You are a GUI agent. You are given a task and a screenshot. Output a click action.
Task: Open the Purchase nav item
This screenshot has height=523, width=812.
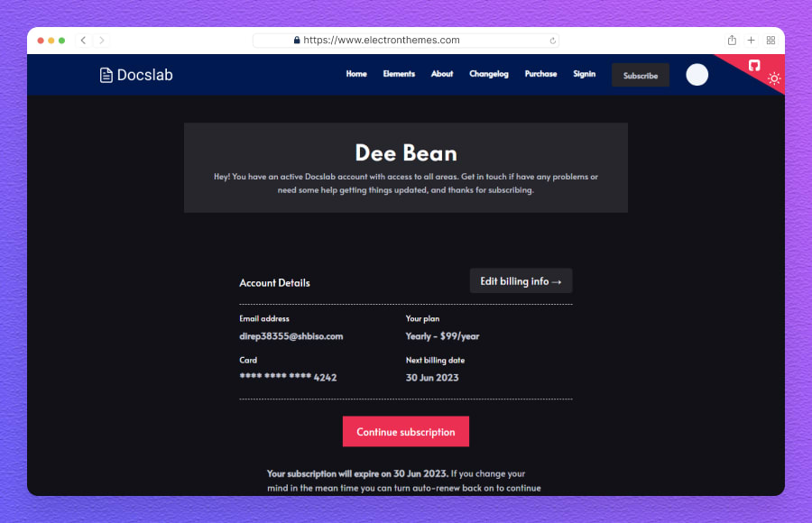point(540,74)
